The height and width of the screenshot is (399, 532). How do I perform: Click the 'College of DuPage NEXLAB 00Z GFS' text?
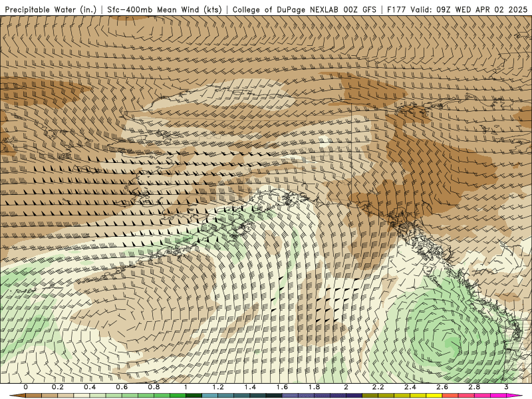tap(305, 9)
